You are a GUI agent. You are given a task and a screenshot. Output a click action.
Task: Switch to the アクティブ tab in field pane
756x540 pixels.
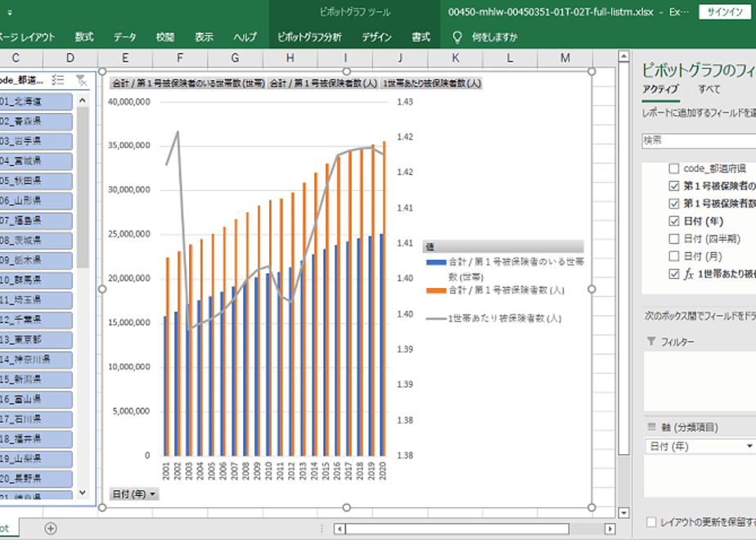660,89
